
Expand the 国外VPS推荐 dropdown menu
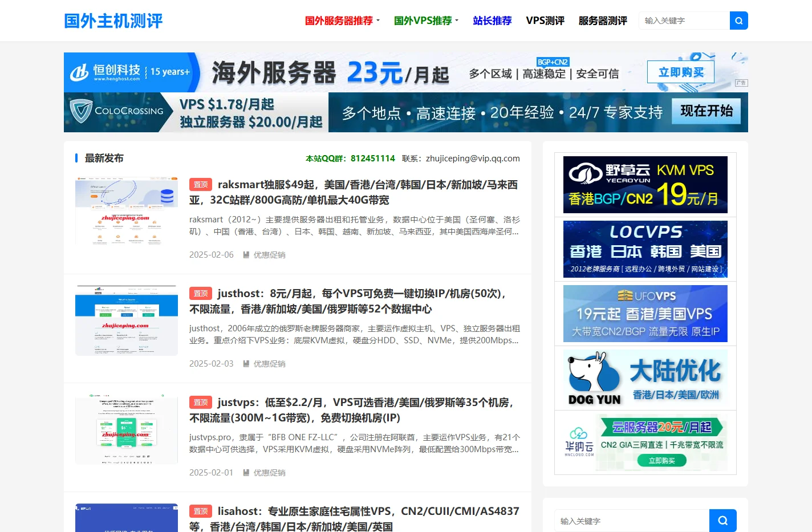coord(426,21)
